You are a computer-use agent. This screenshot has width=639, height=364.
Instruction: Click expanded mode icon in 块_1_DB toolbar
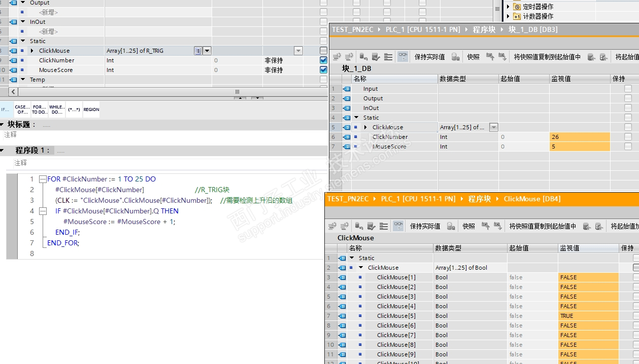[388, 57]
